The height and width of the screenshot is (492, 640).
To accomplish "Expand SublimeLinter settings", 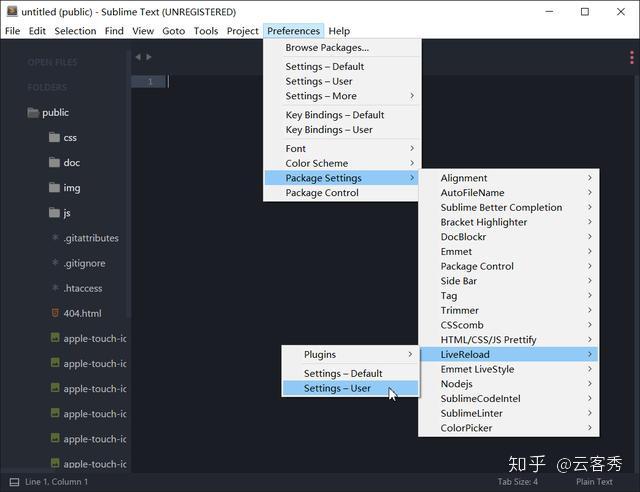I will 509,413.
